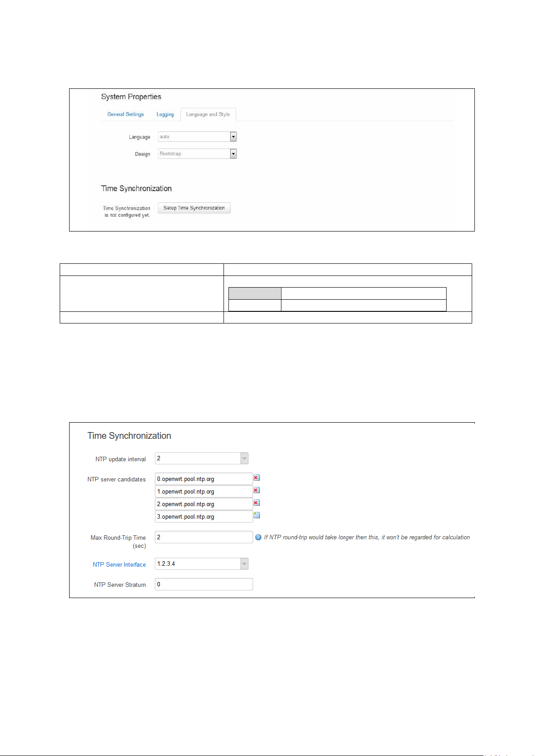
Task: Open the NTP Server Interface dropdown 1.2.3.4
Action: point(202,564)
